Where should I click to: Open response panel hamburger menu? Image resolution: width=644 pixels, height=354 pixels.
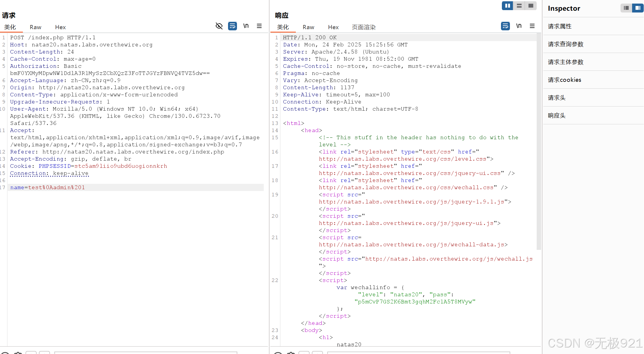pyautogui.click(x=532, y=26)
